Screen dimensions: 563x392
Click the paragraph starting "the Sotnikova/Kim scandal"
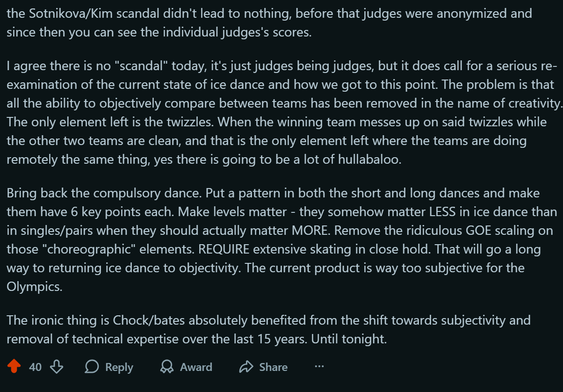[x=269, y=23]
